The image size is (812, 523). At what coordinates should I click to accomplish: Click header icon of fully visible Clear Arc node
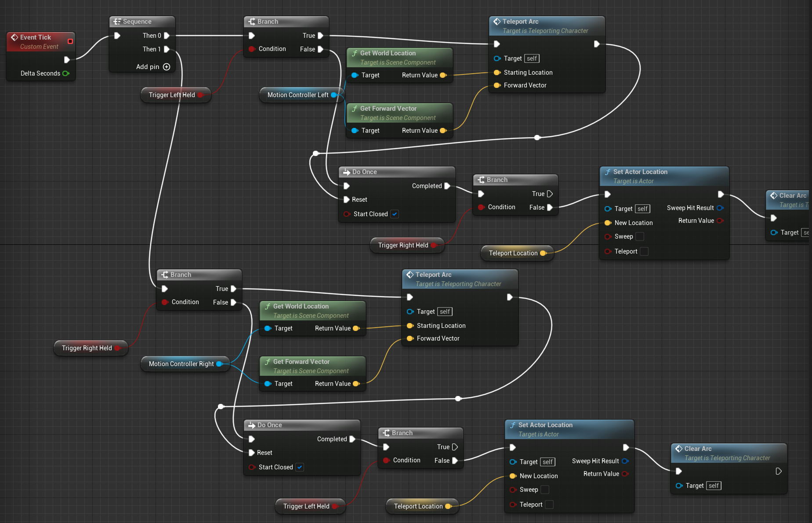point(679,449)
